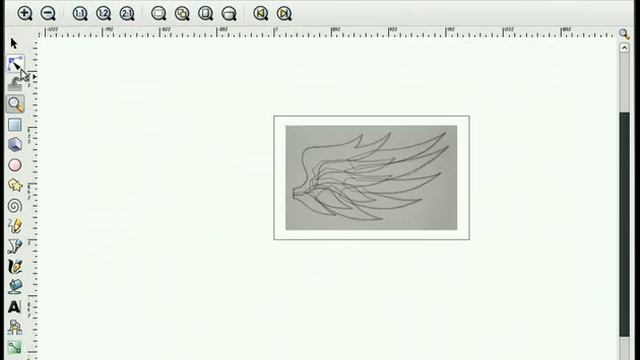
Task: Zoom to fit selection in window
Action: click(158, 13)
